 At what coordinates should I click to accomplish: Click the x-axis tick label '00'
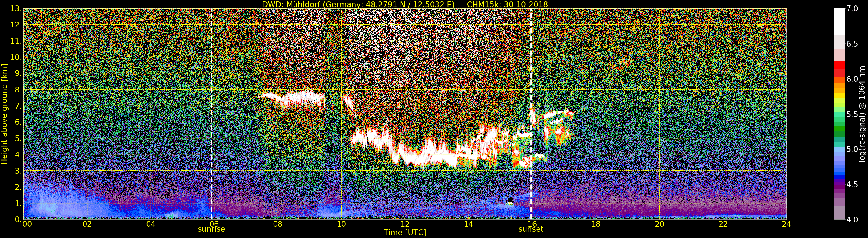click(27, 224)
